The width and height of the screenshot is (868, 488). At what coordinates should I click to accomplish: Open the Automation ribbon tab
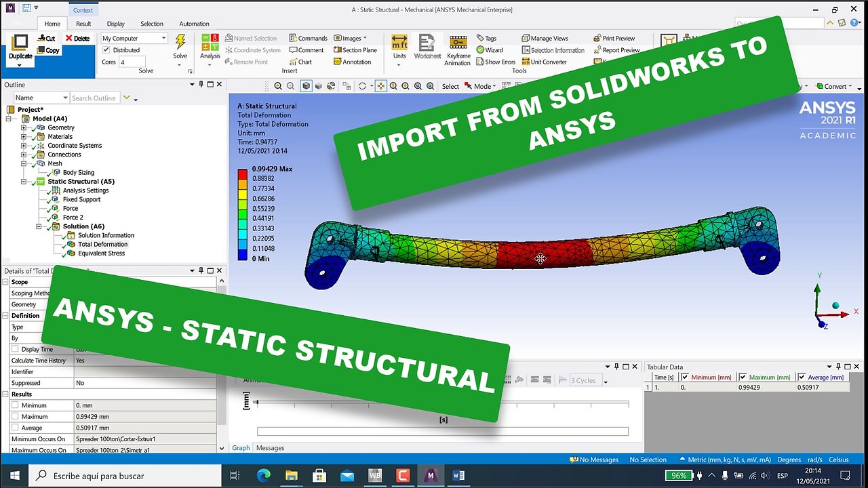[194, 24]
